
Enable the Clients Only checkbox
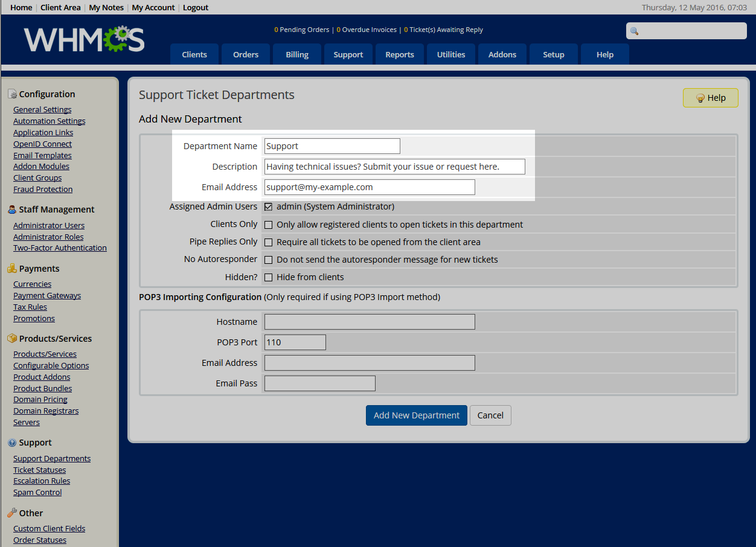coord(269,225)
